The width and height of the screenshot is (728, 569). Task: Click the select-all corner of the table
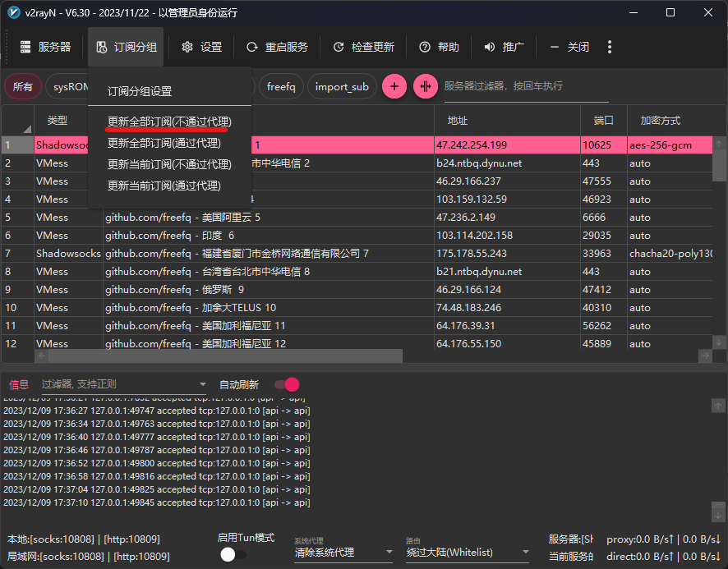[17, 121]
